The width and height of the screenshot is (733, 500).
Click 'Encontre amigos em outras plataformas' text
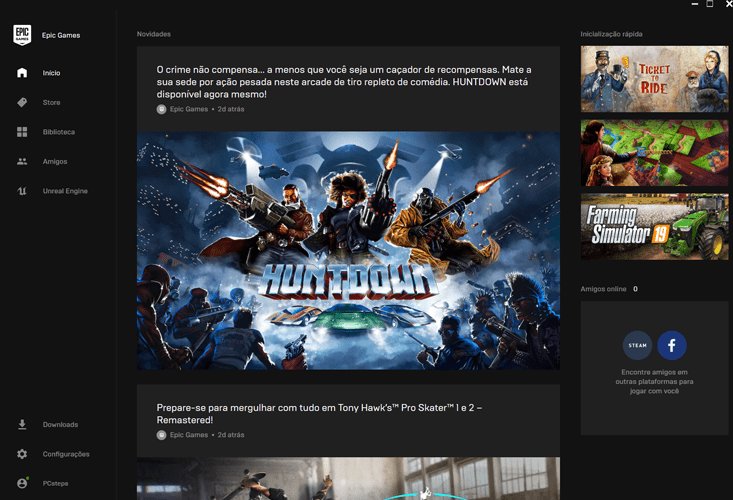coord(654,381)
